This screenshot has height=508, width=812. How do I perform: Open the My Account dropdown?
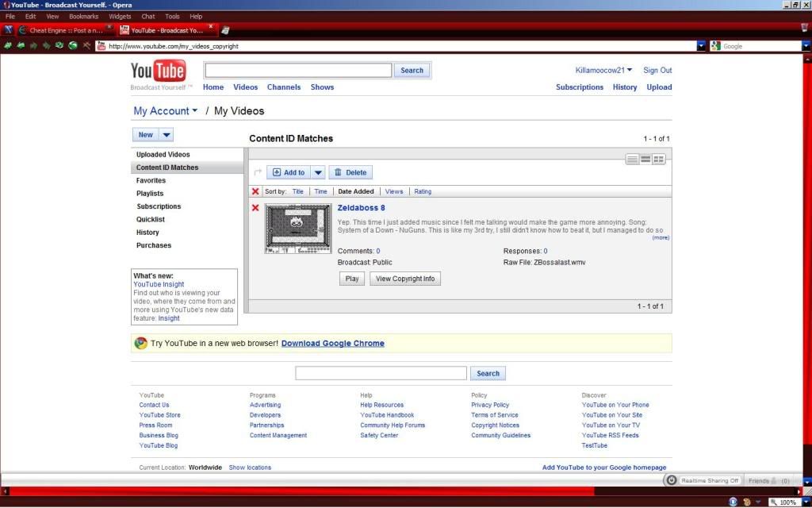pyautogui.click(x=165, y=111)
